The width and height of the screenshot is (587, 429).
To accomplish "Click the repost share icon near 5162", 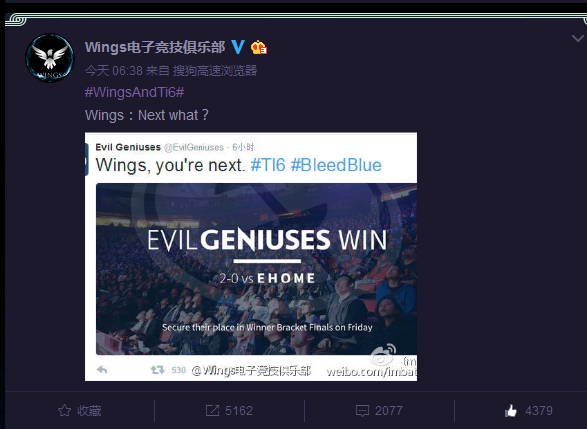I will pyautogui.click(x=212, y=411).
